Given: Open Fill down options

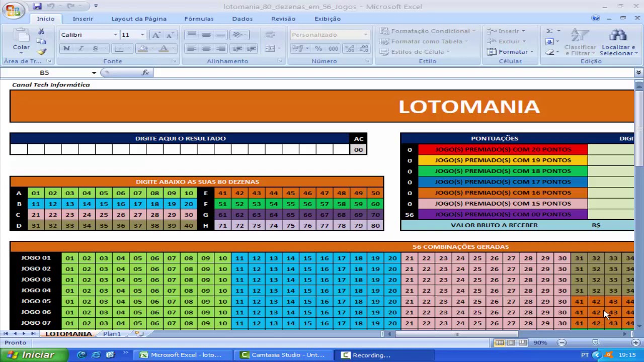Looking at the screenshot, I should (x=549, y=42).
